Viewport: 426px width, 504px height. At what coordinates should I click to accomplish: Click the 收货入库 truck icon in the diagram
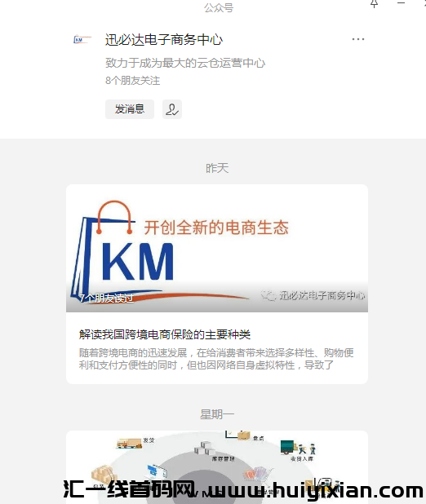288,447
